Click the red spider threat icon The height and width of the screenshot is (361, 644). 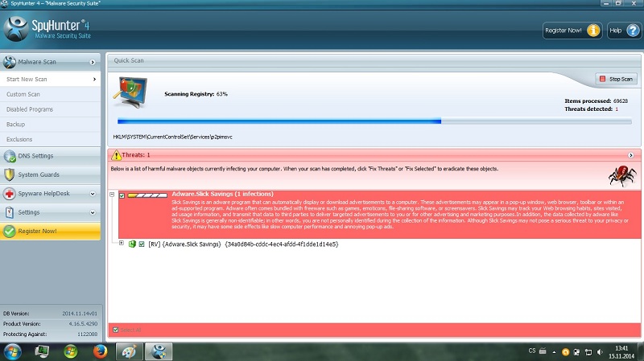coord(622,175)
